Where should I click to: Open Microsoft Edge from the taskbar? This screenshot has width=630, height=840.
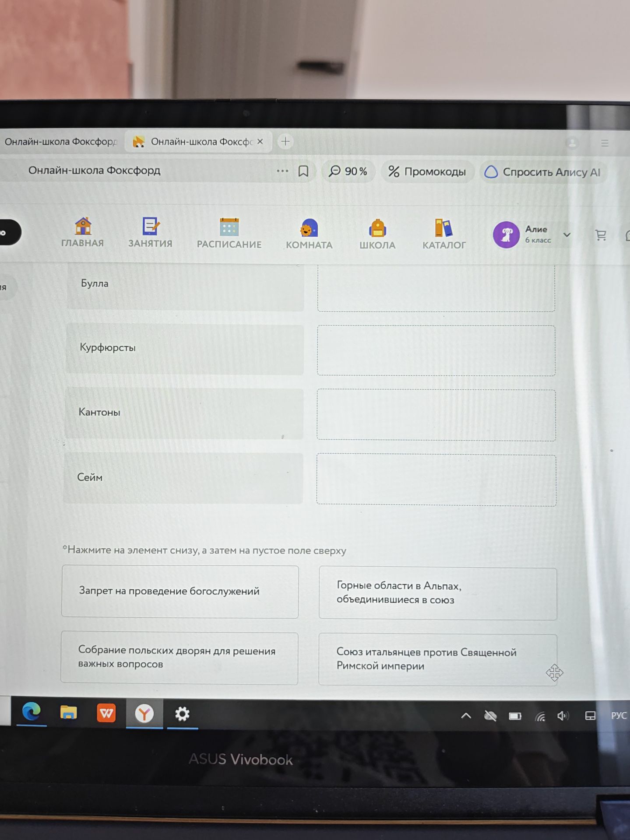32,712
